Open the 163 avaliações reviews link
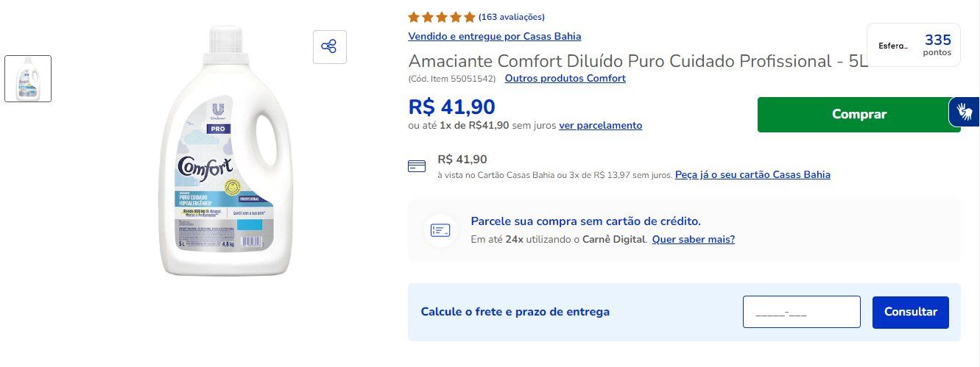The image size is (980, 367). point(512,17)
